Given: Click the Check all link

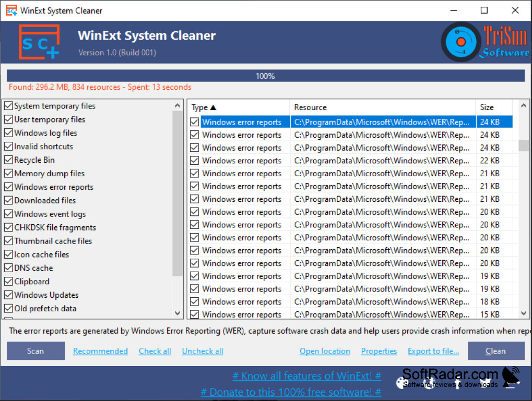Looking at the screenshot, I should (x=155, y=351).
